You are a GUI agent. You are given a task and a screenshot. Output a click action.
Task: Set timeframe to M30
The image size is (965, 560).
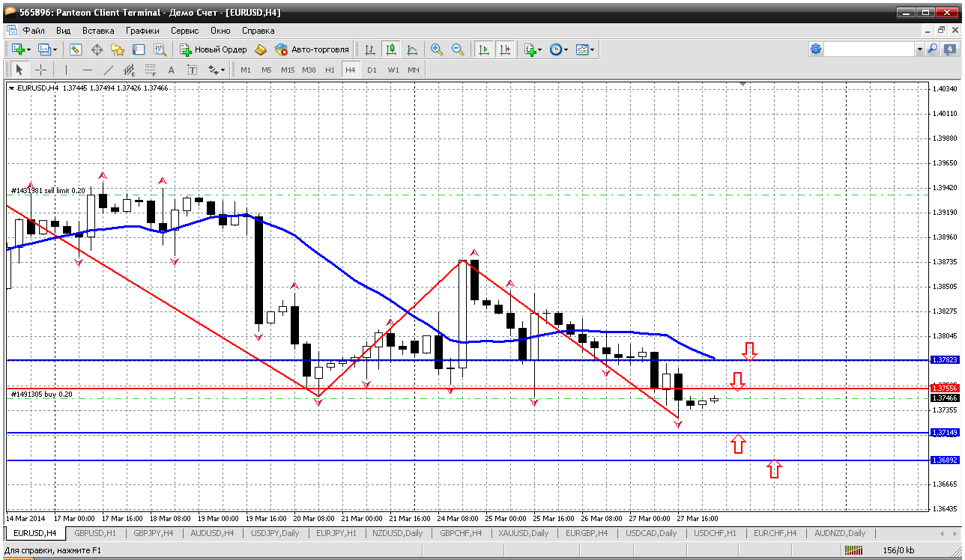click(x=309, y=70)
